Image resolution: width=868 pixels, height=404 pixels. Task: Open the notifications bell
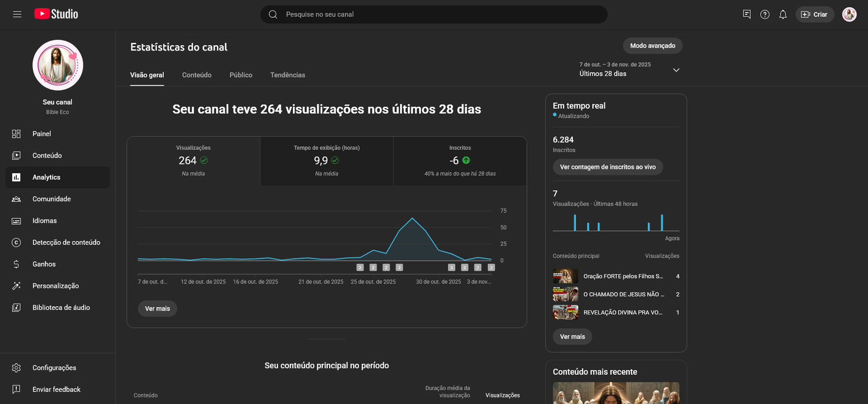783,15
